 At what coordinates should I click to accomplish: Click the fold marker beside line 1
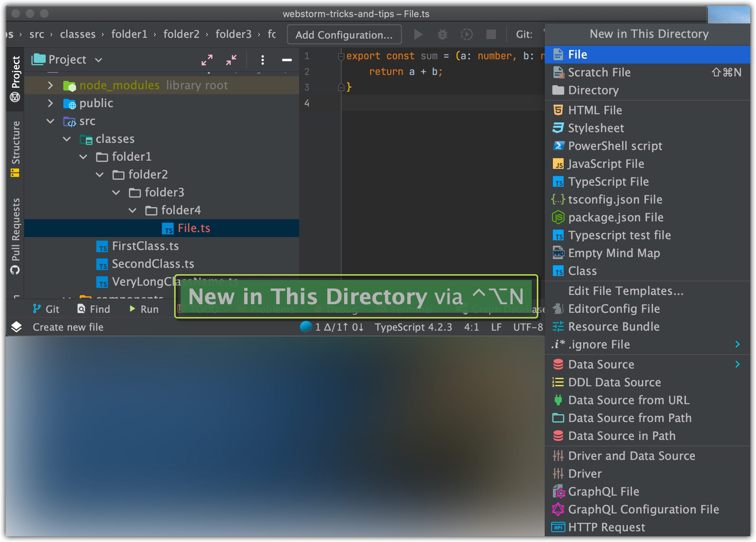pos(341,56)
